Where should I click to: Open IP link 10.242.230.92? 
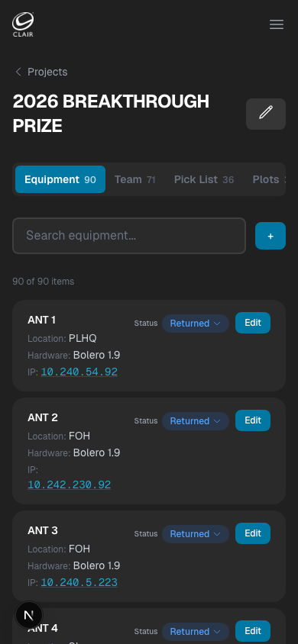(x=69, y=485)
